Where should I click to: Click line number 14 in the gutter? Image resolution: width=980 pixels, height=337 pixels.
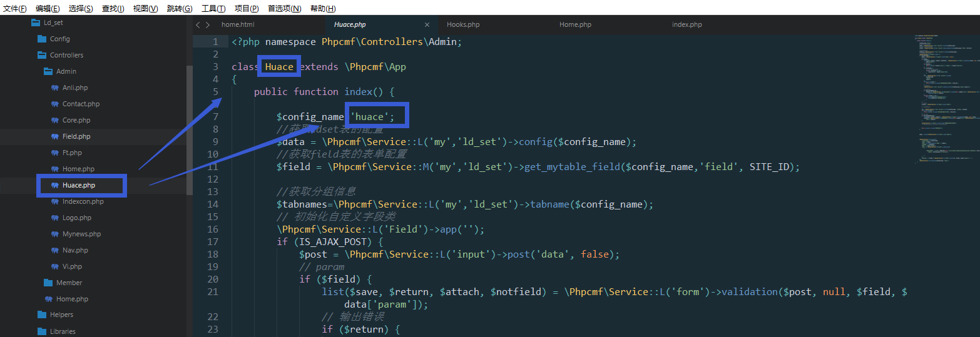point(213,204)
